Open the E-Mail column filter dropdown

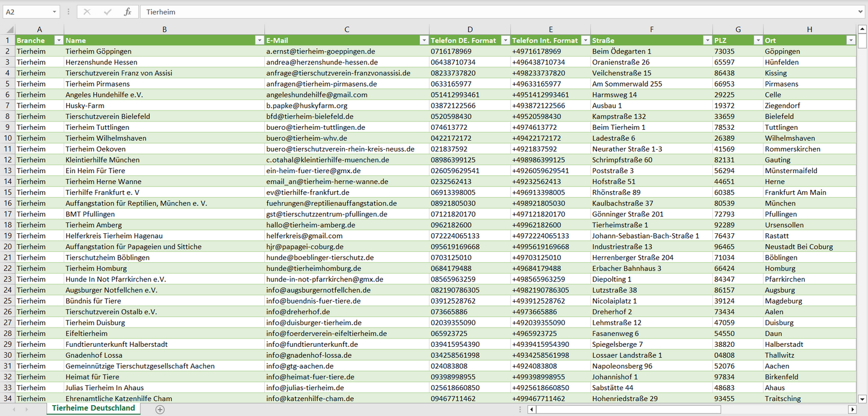coord(423,40)
